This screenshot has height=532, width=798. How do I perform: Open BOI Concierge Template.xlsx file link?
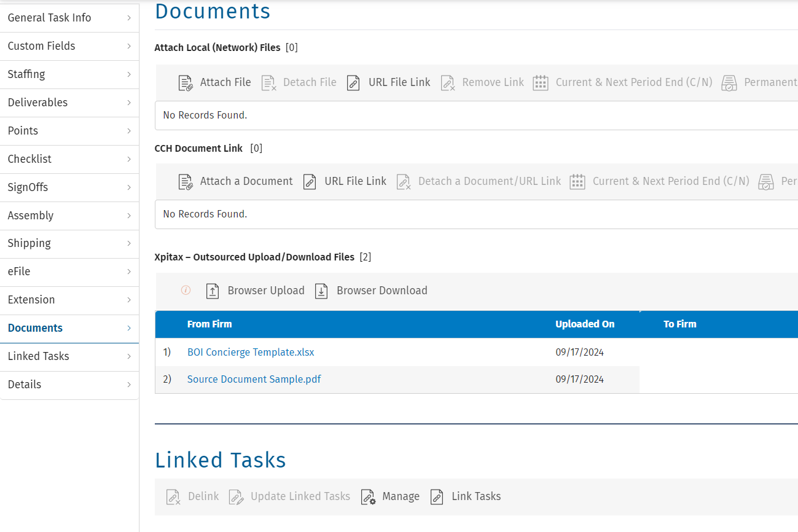[x=251, y=353]
